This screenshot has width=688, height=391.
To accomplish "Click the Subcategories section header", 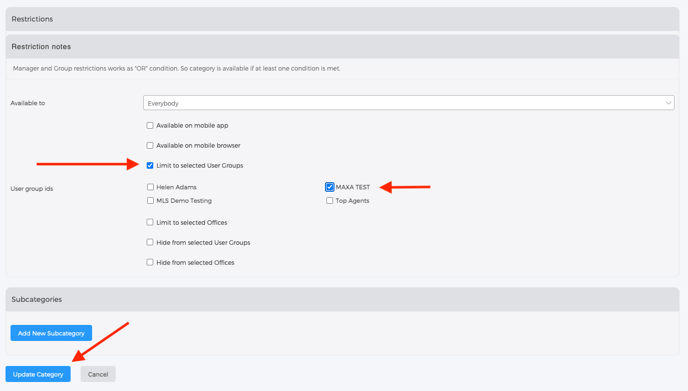I will (x=342, y=299).
